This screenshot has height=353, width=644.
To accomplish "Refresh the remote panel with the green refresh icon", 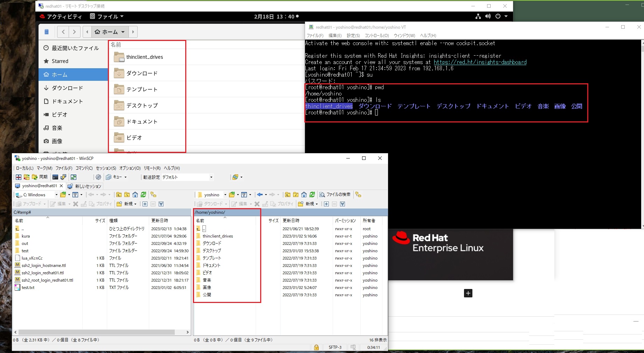I will click(312, 195).
